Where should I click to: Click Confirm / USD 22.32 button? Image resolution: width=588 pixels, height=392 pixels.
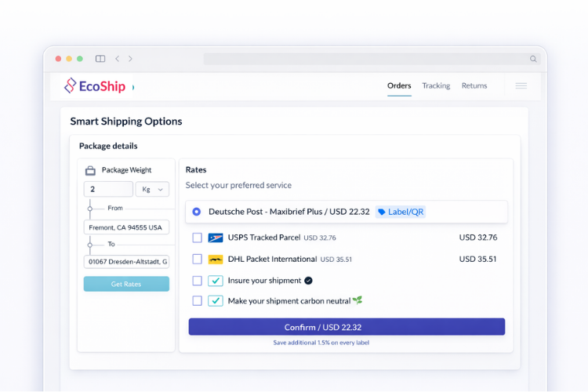click(347, 327)
